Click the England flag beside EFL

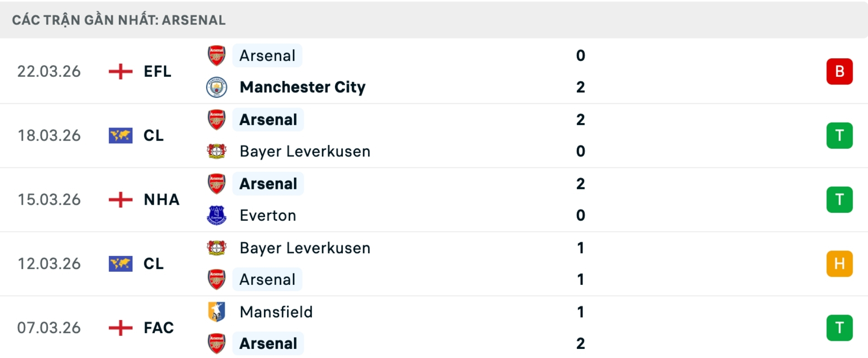[121, 71]
